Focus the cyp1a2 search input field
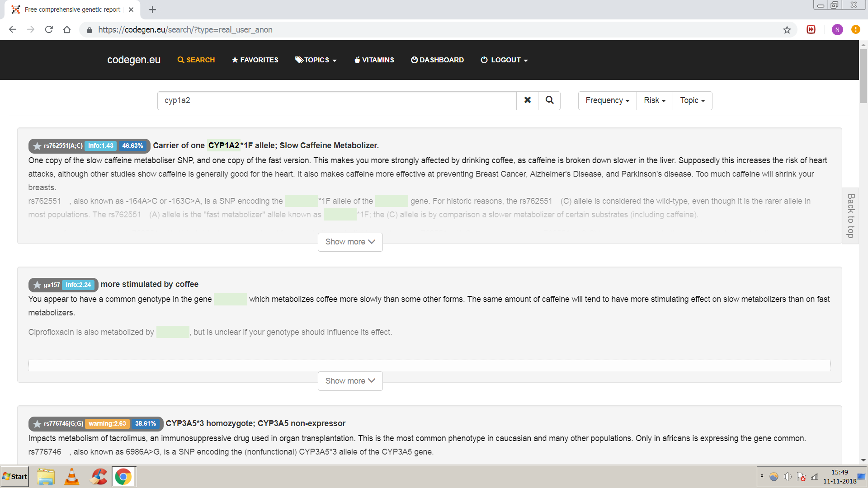The image size is (868, 488). [x=337, y=100]
